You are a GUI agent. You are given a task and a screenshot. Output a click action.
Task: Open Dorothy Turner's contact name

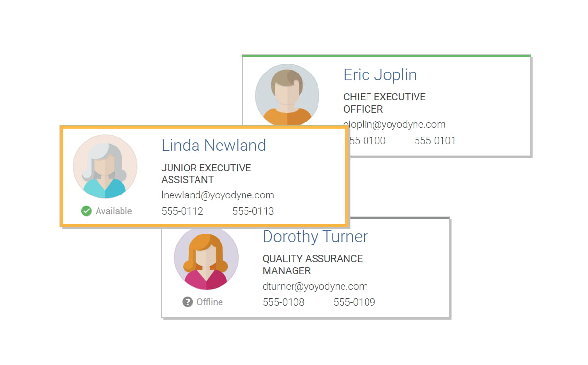coord(315,237)
